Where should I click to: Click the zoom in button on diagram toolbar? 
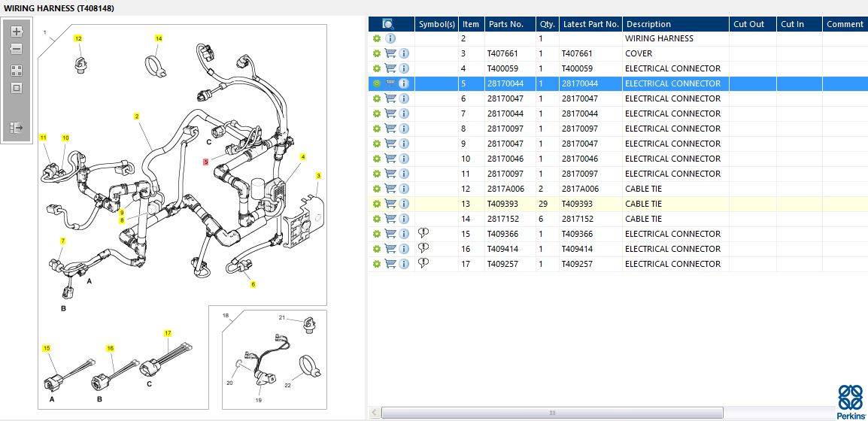17,32
